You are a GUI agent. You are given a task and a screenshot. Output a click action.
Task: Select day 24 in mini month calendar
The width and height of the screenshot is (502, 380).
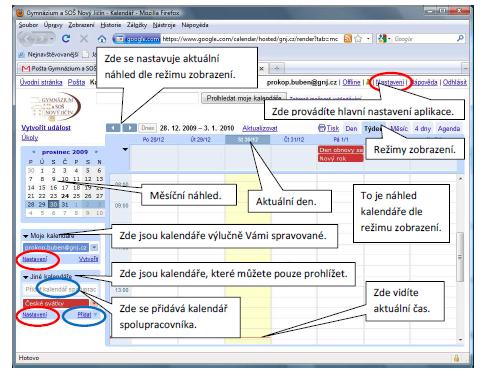point(65,196)
